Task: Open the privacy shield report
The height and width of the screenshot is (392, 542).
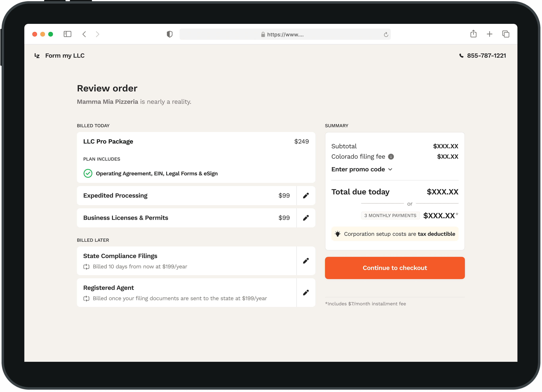Action: [x=169, y=34]
